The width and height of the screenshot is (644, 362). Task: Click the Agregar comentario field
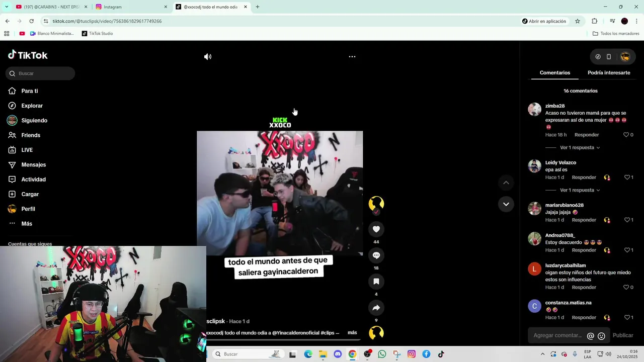557,335
